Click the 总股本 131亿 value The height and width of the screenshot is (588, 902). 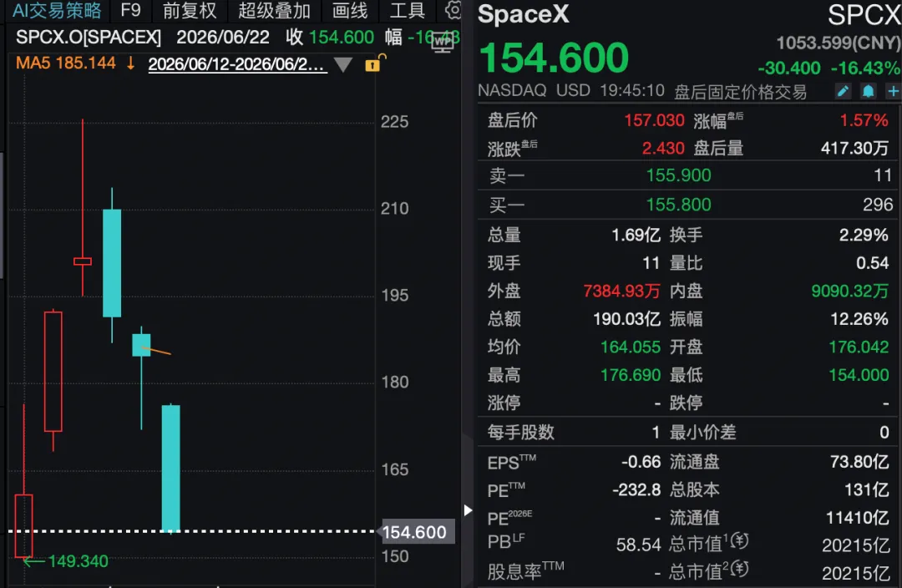point(866,490)
